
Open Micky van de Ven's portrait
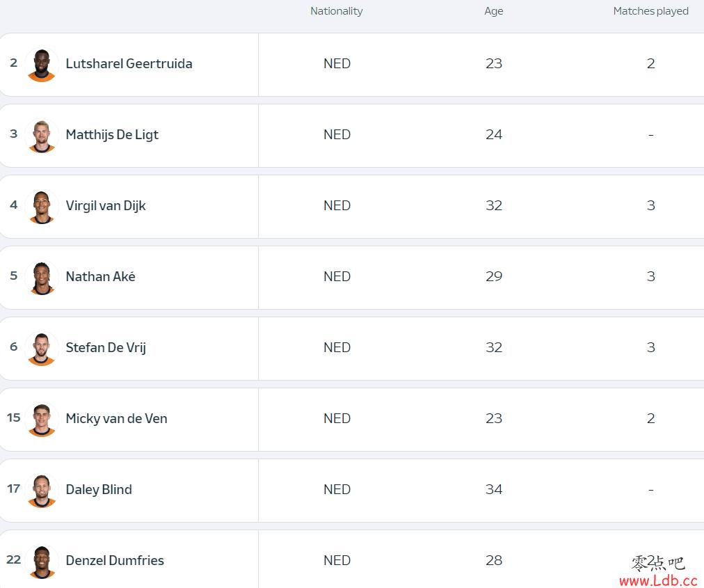41,420
